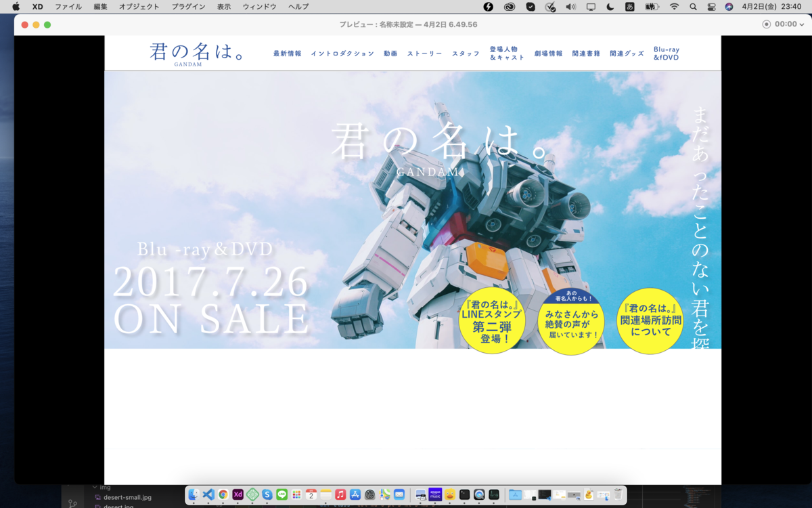Open the Trash in the Dock
812x508 pixels.
point(617,494)
